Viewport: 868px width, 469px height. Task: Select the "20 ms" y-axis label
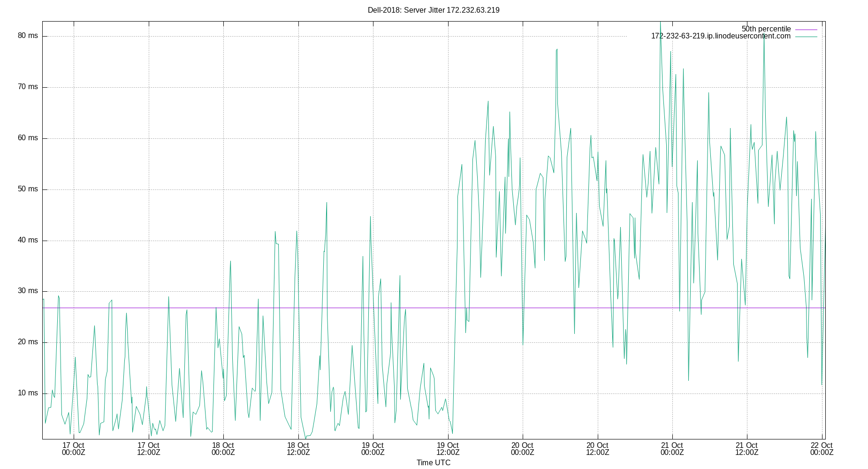(x=28, y=342)
